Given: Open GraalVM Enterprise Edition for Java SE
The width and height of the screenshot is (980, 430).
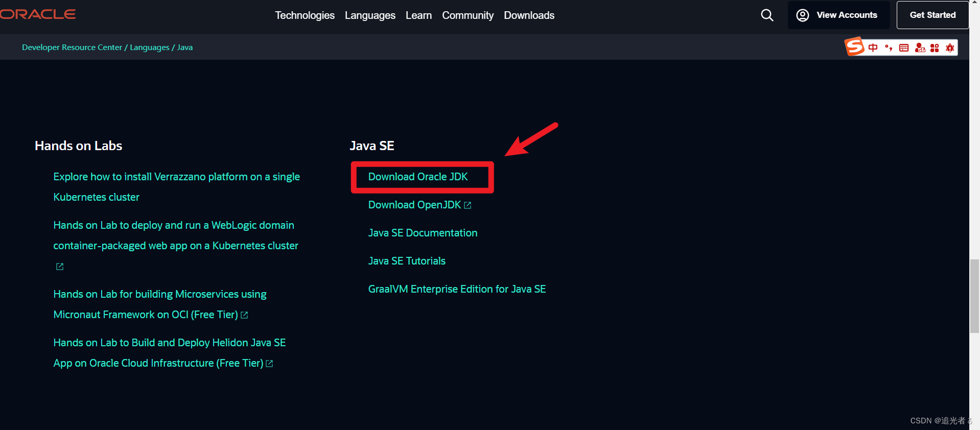Looking at the screenshot, I should pos(457,289).
